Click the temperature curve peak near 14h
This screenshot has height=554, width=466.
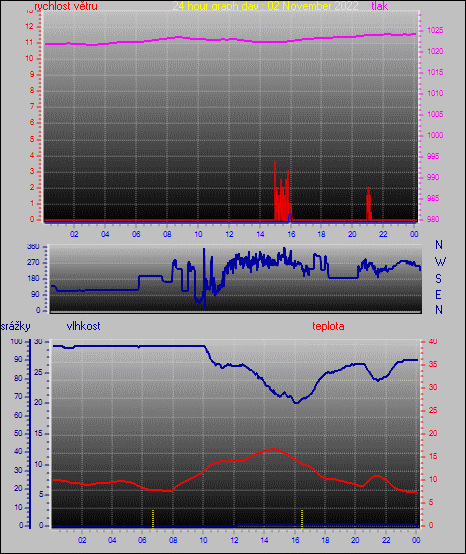click(x=273, y=449)
